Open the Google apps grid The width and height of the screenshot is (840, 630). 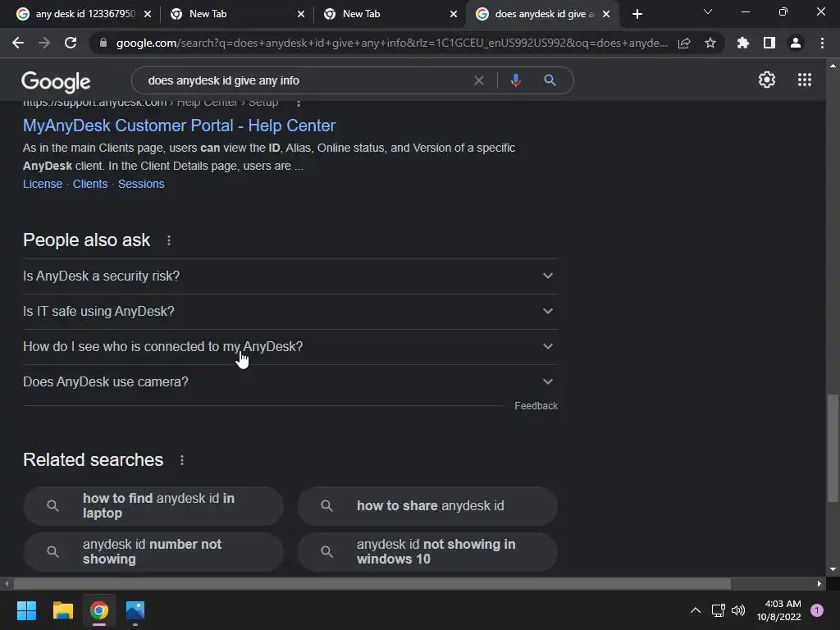click(805, 80)
